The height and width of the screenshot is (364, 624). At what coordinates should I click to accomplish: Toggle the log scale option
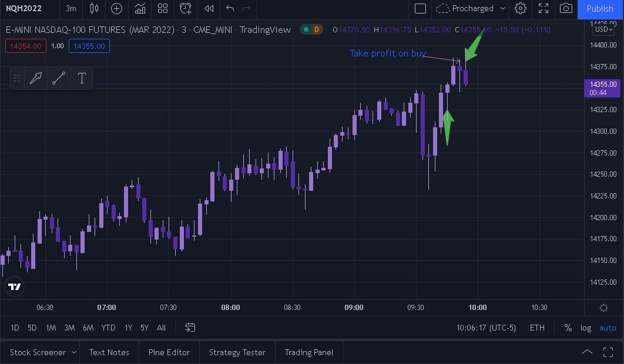pyautogui.click(x=586, y=328)
